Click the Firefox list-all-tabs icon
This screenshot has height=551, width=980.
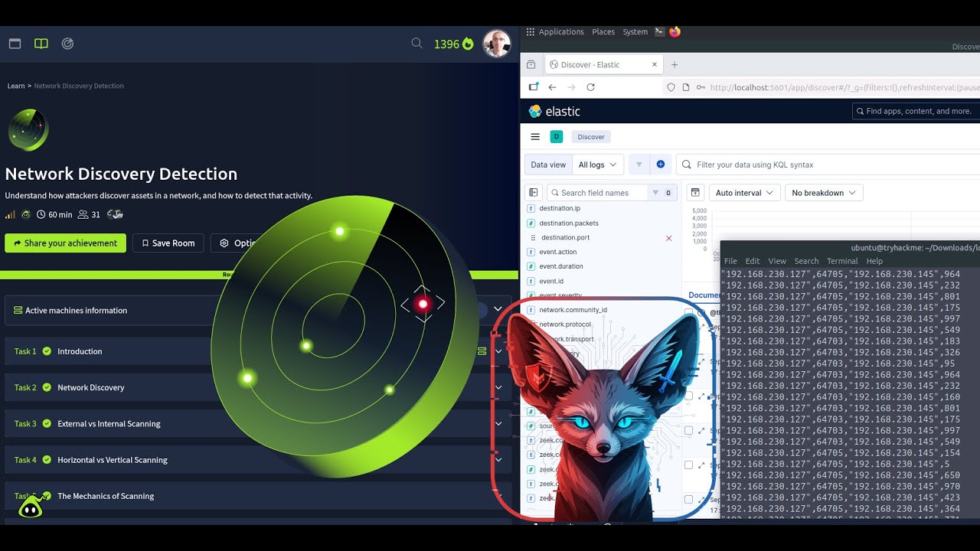click(x=531, y=65)
